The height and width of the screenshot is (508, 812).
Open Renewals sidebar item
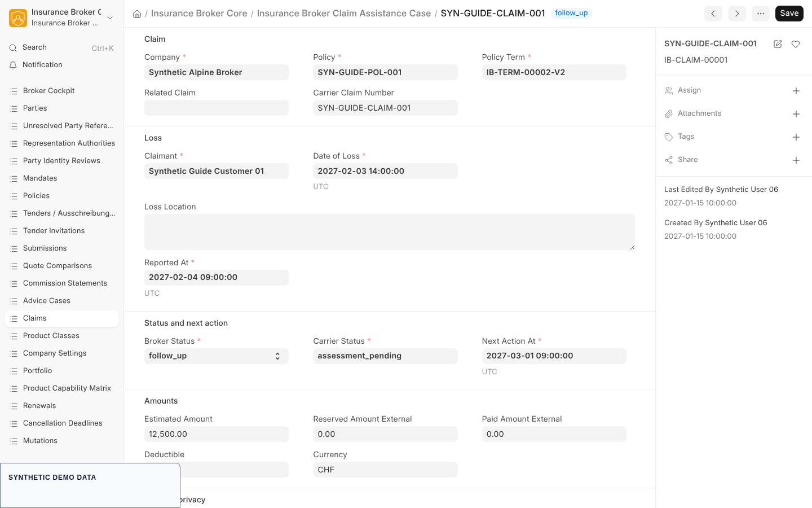(x=62, y=406)
